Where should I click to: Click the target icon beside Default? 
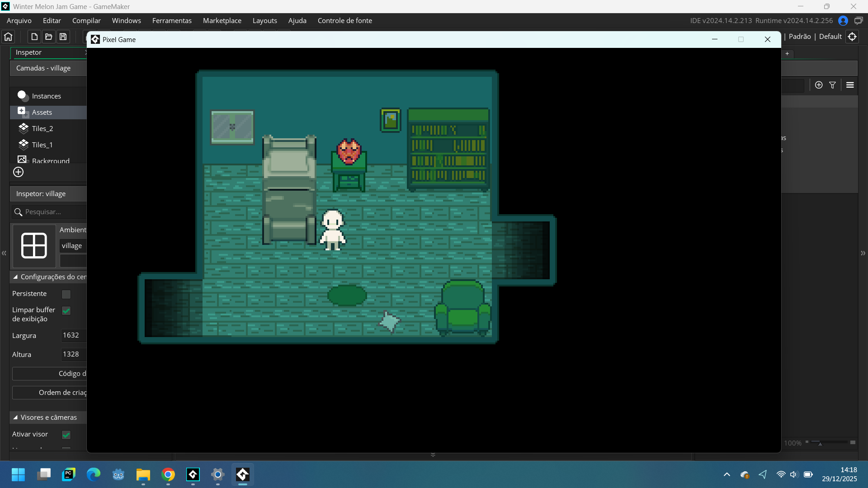(x=852, y=37)
